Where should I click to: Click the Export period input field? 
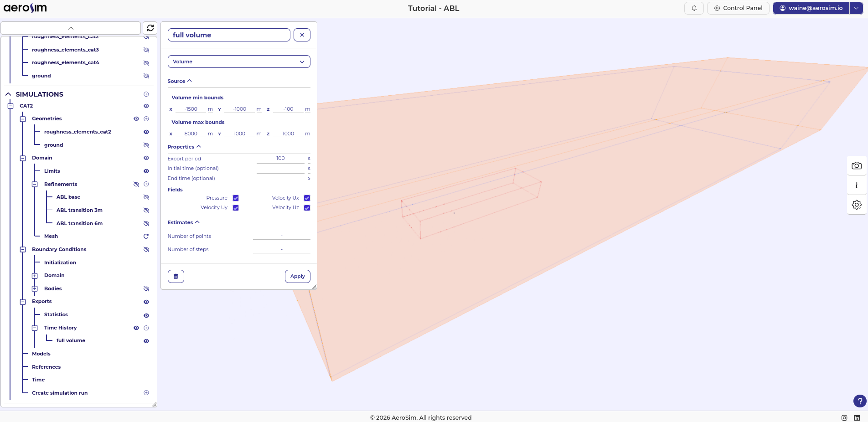click(x=280, y=159)
